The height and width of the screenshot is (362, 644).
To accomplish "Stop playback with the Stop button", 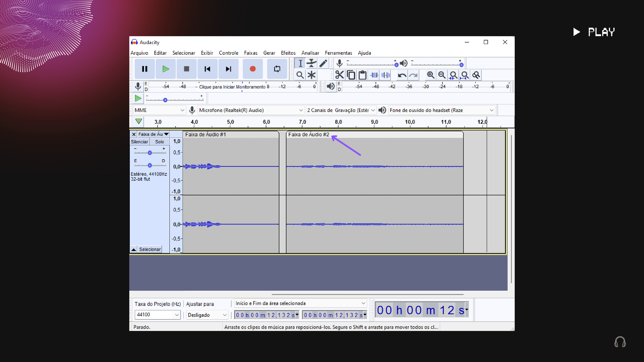I will point(186,69).
